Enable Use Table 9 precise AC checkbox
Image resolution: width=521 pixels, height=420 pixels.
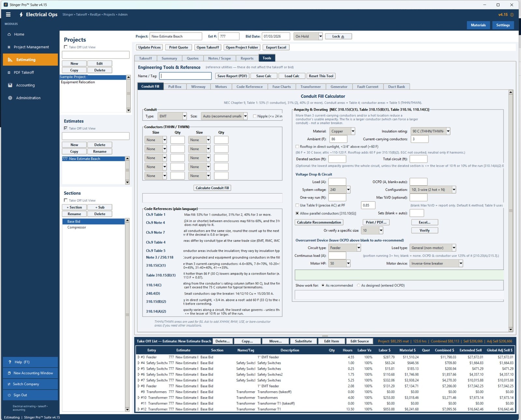pyautogui.click(x=297, y=205)
